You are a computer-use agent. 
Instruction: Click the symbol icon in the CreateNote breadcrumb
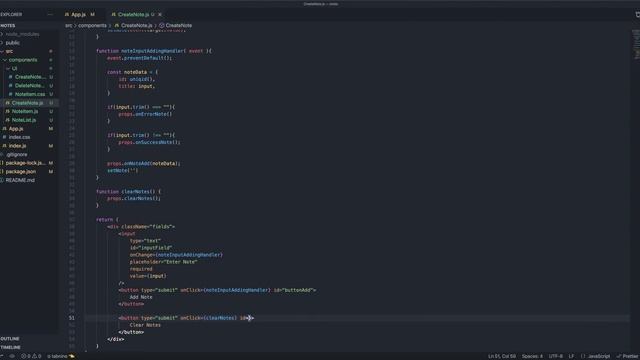click(x=162, y=25)
